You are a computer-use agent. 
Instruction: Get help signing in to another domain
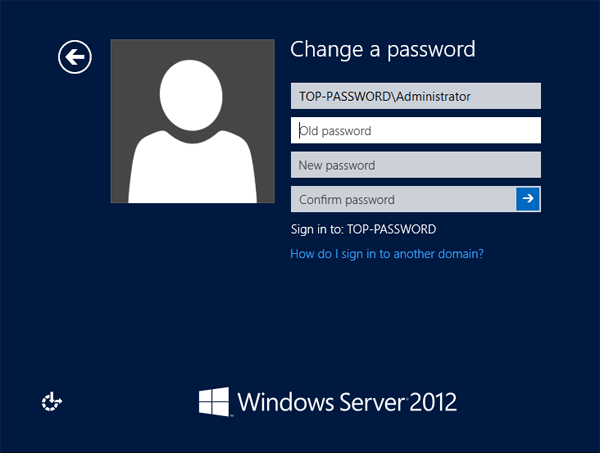click(387, 254)
